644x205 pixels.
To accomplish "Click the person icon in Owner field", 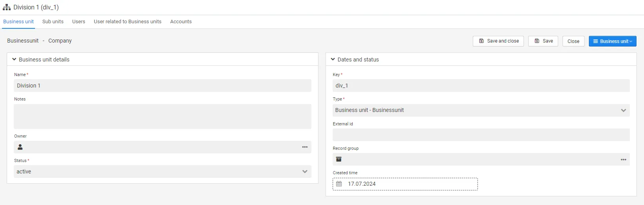I will click(20, 147).
